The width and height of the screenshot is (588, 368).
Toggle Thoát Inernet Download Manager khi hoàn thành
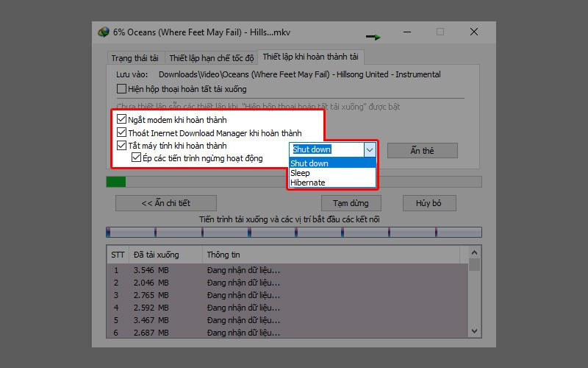[121, 132]
